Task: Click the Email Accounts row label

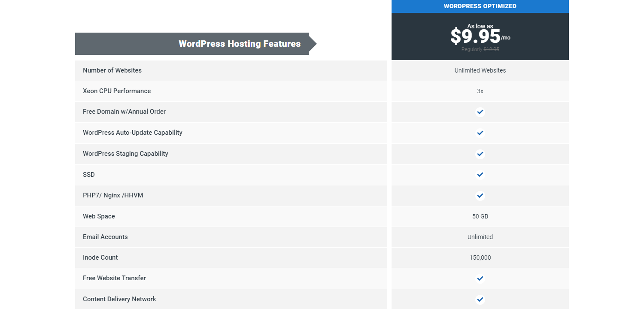Action: pyautogui.click(x=105, y=237)
